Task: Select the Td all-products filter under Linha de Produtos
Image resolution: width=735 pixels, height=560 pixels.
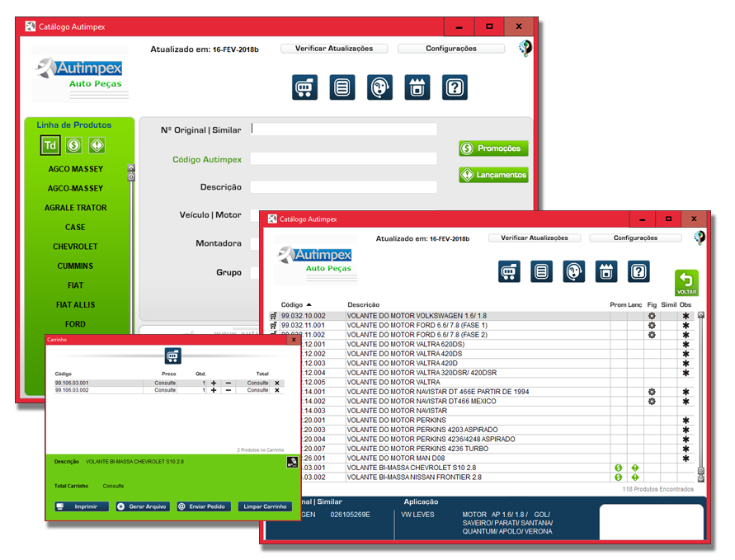Action: pos(50,145)
